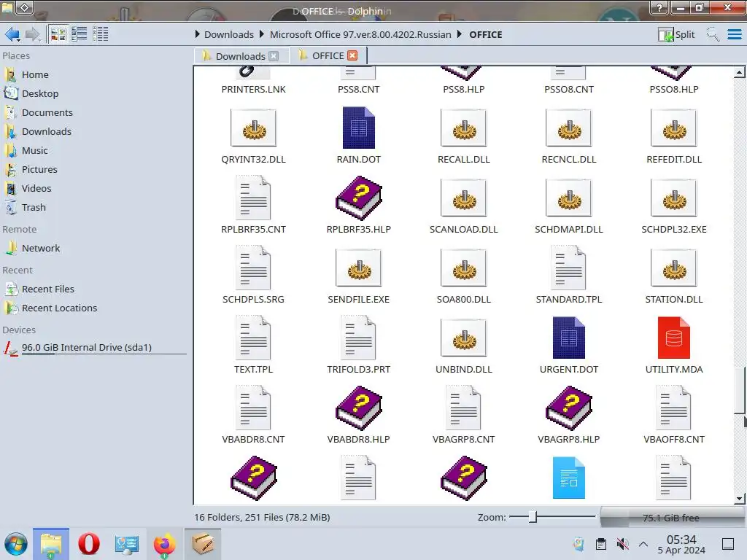
Task: Select RAIN.DOT template icon
Action: point(359,128)
